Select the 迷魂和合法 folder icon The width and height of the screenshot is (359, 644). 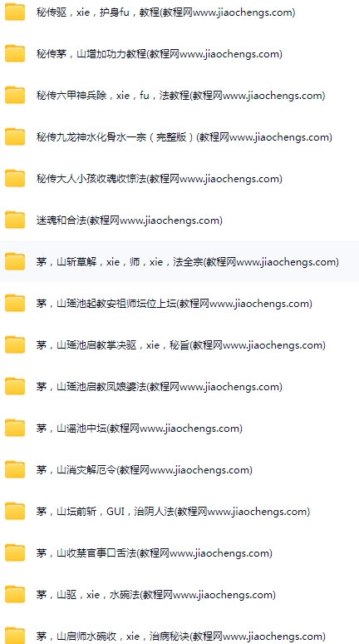point(15,220)
